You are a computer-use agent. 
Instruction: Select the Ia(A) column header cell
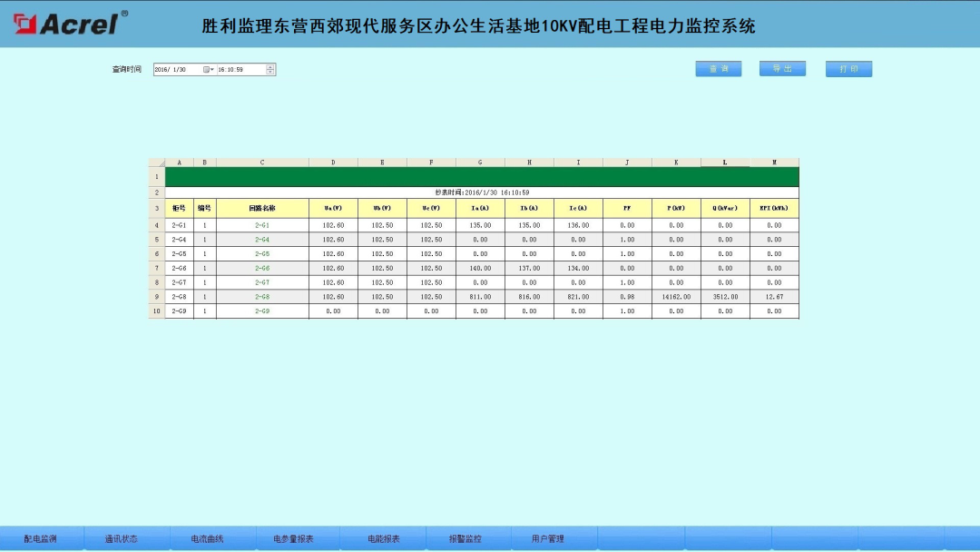479,207
